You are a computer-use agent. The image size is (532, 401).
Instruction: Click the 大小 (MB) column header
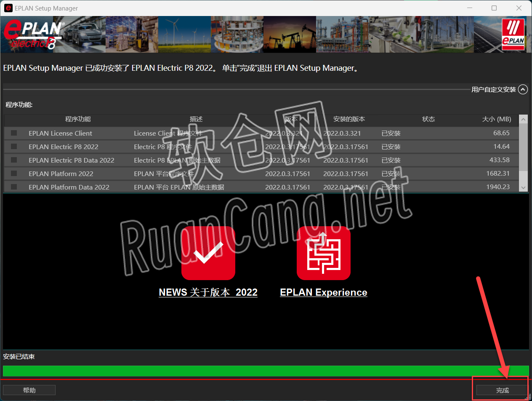pyautogui.click(x=496, y=119)
